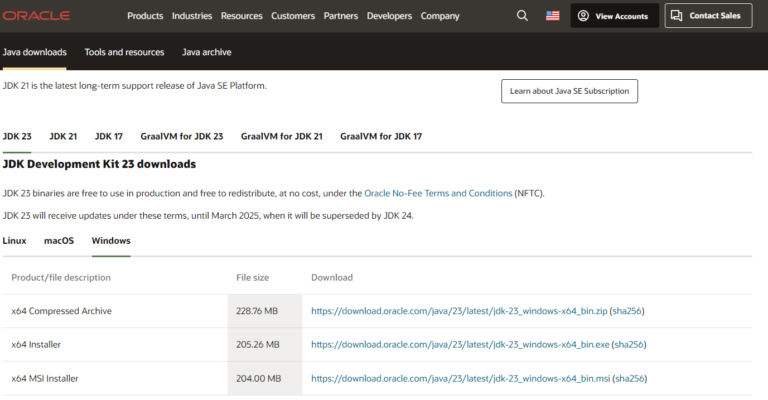Screen dimensions: 768x400
Task: Open the Resources menu in header
Action: click(x=241, y=16)
